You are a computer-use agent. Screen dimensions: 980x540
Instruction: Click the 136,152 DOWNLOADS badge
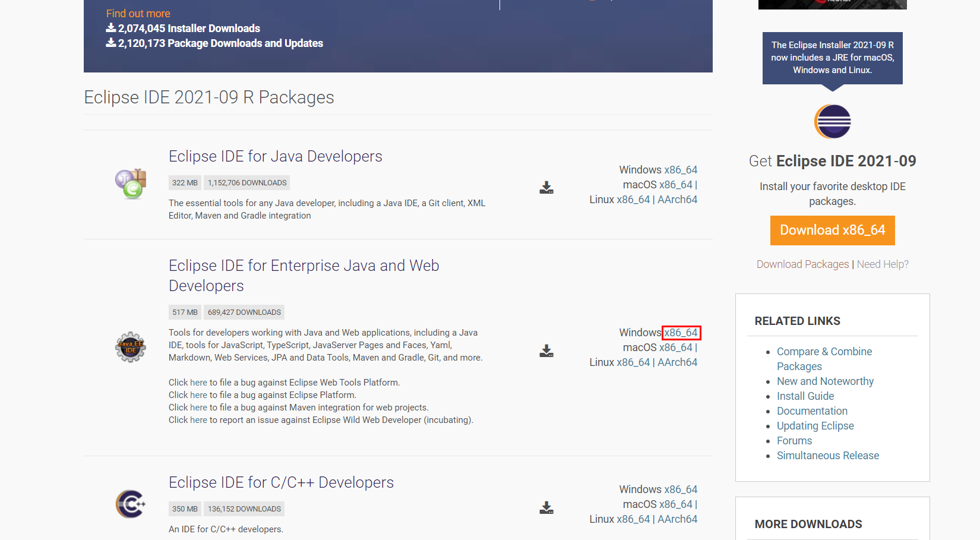(x=244, y=509)
